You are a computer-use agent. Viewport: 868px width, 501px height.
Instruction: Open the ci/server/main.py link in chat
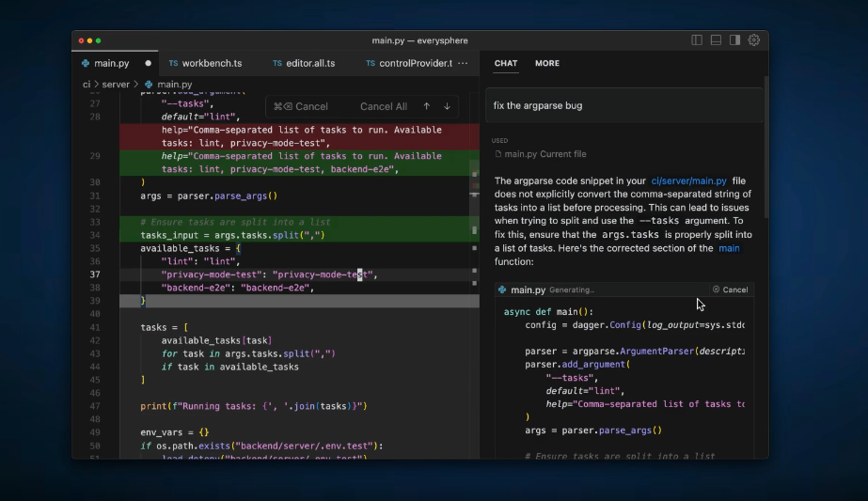tap(688, 180)
